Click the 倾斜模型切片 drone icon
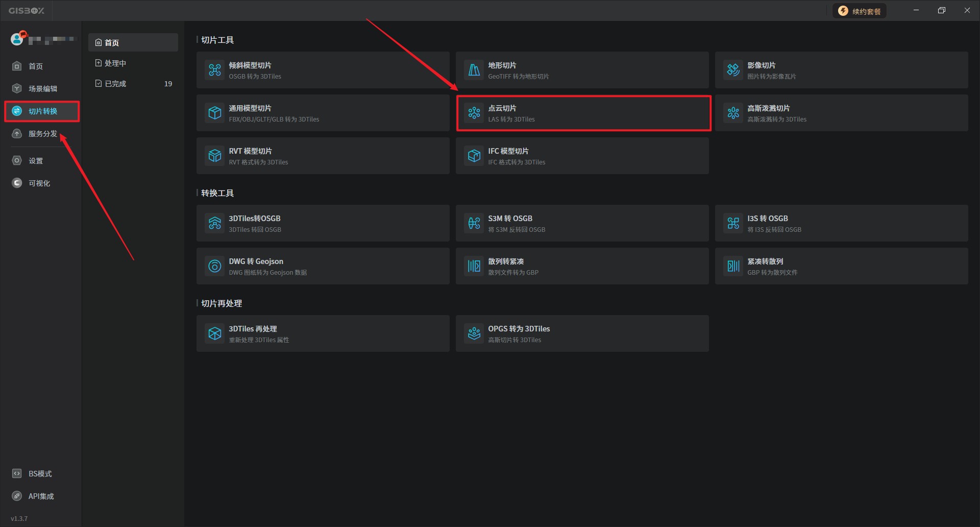The width and height of the screenshot is (980, 527). (x=215, y=70)
